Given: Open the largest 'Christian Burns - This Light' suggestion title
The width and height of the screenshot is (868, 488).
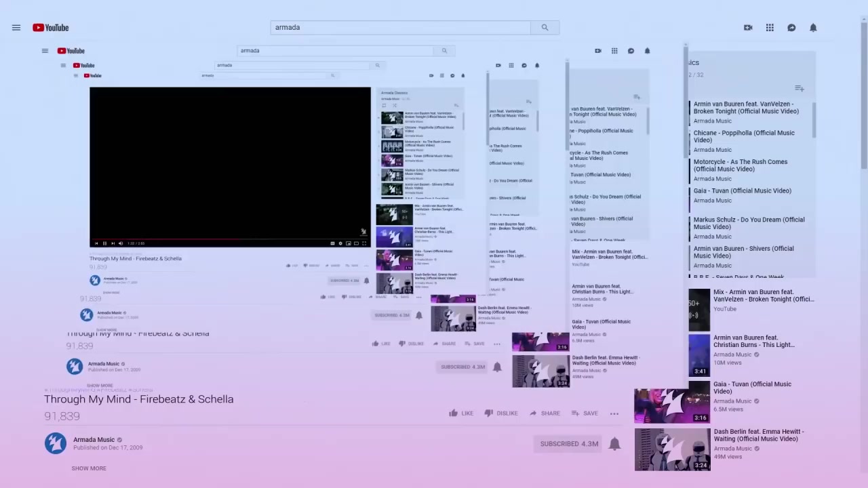Looking at the screenshot, I should click(x=754, y=341).
